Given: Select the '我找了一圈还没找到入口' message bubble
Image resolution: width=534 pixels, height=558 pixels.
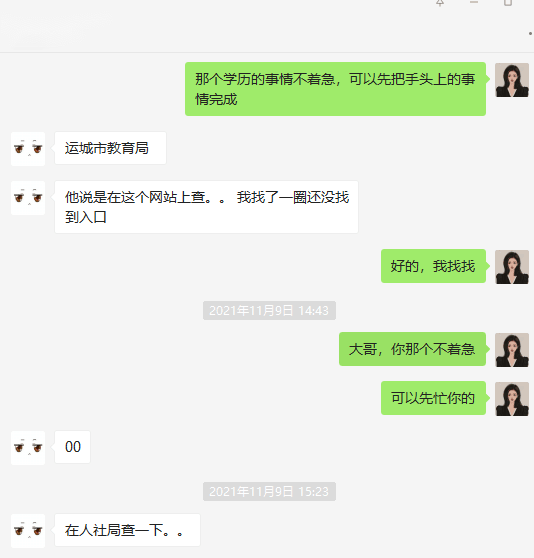Looking at the screenshot, I should [206, 207].
